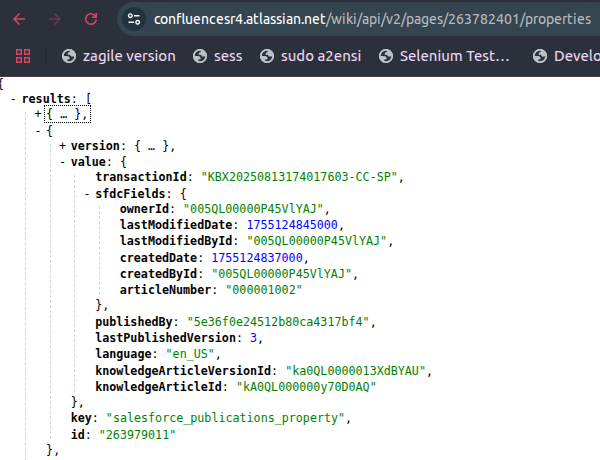The image size is (600, 460).
Task: Collapse the sfdcFields object
Action: pyautogui.click(x=87, y=193)
